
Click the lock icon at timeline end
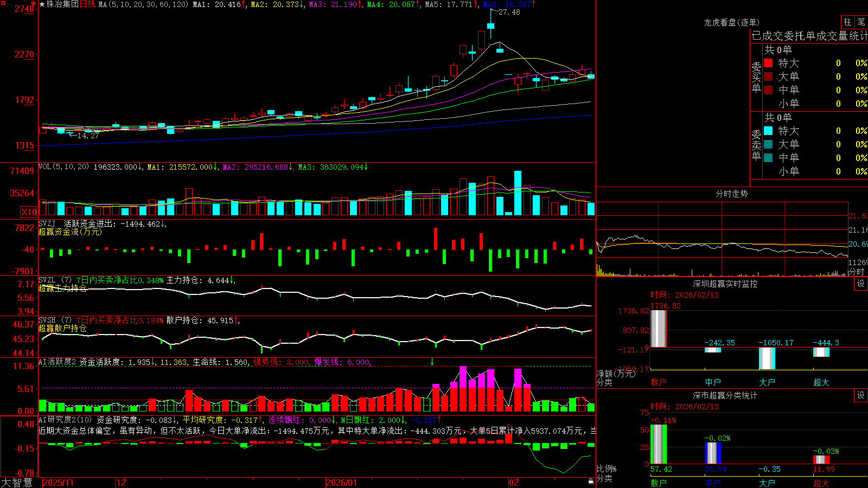[591, 481]
